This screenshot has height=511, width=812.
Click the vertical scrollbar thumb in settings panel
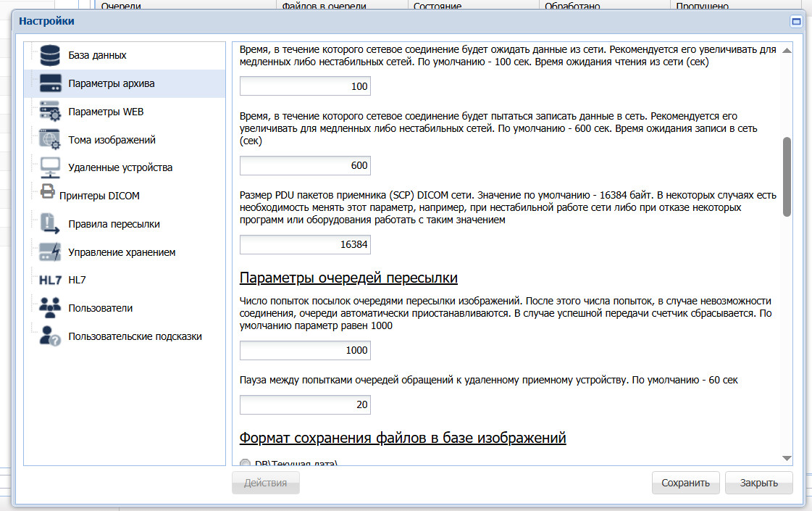[787, 177]
